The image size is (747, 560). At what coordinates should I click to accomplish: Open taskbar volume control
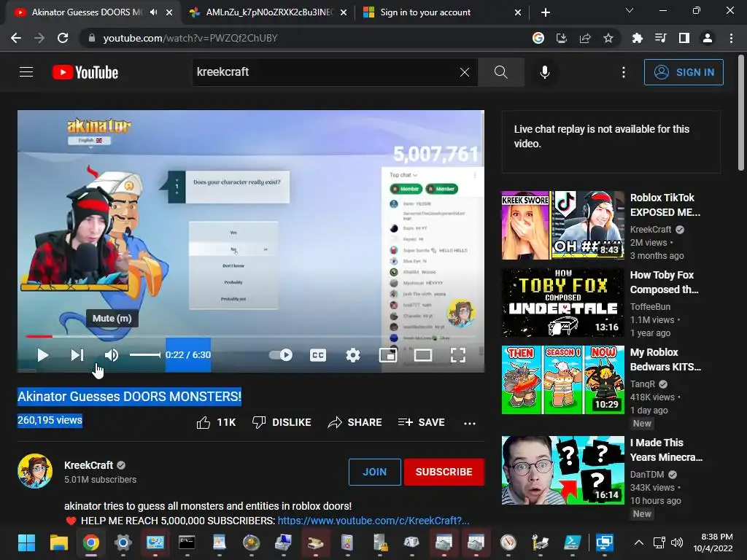coord(676,542)
